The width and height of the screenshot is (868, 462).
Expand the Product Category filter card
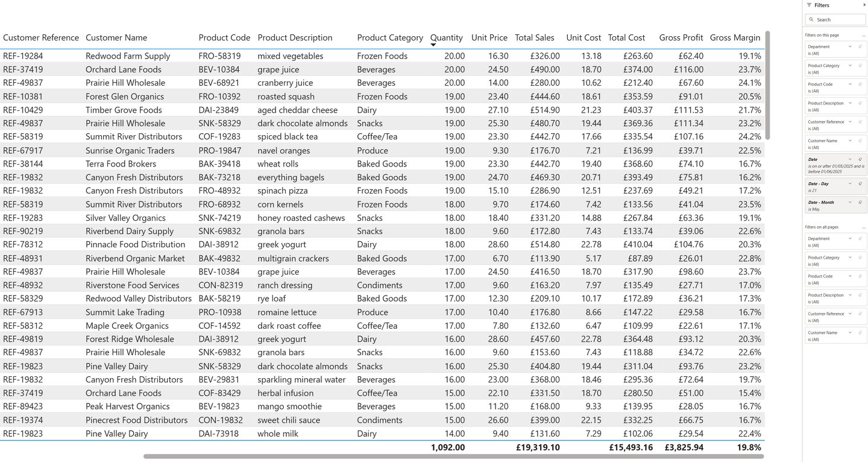pos(850,65)
